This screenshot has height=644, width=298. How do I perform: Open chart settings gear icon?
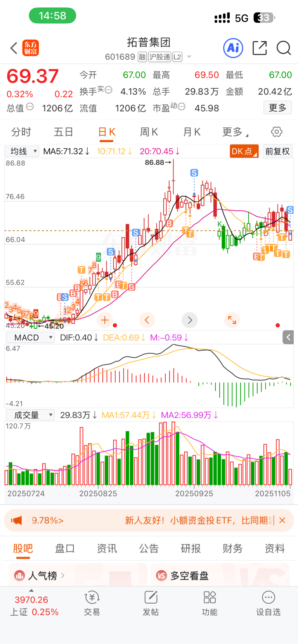[x=277, y=132]
